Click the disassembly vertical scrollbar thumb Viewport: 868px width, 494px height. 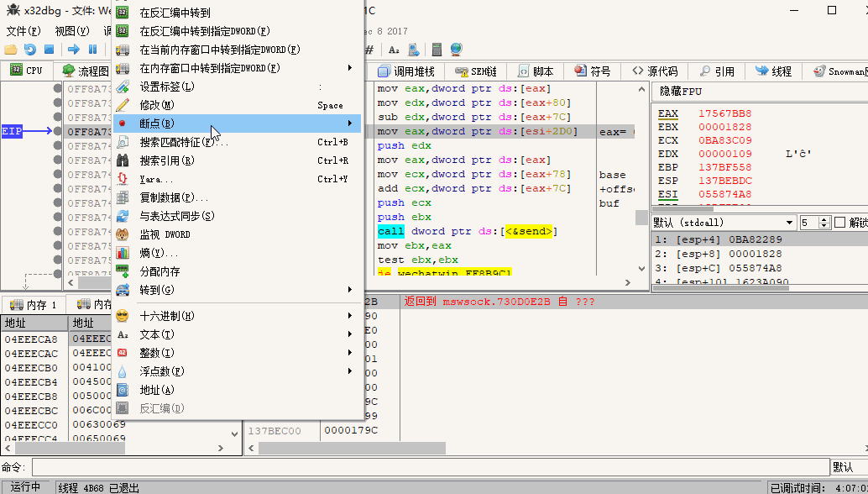[x=641, y=217]
